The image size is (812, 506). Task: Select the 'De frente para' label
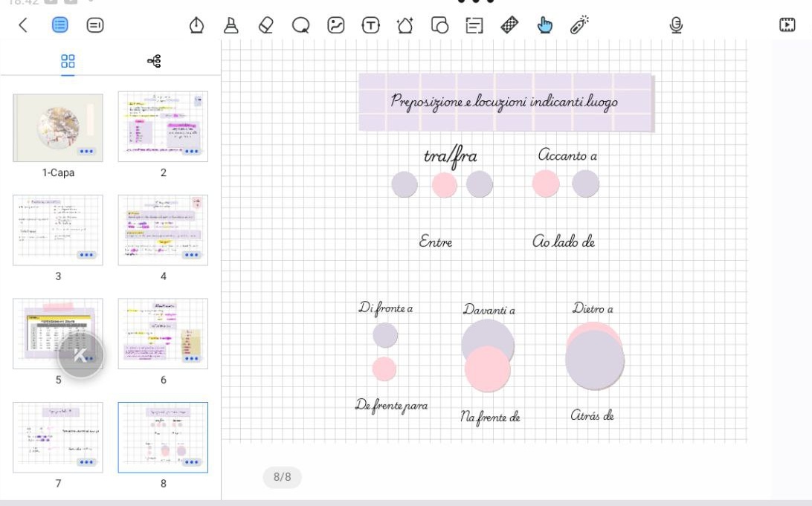391,405
